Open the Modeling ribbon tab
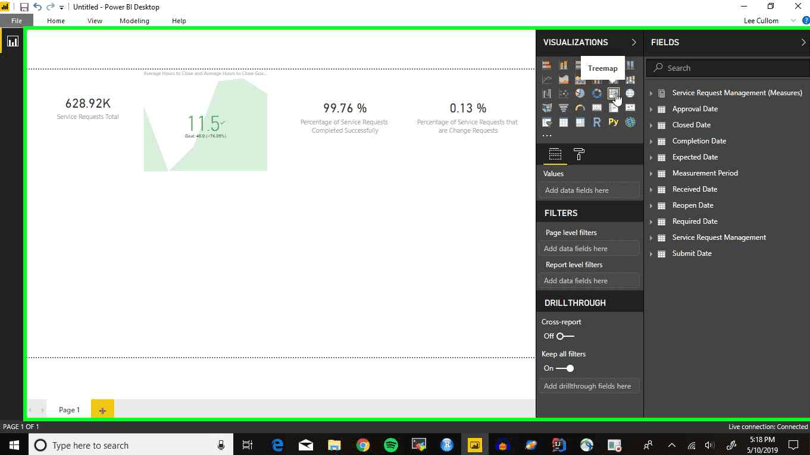Image resolution: width=810 pixels, height=455 pixels. click(134, 21)
